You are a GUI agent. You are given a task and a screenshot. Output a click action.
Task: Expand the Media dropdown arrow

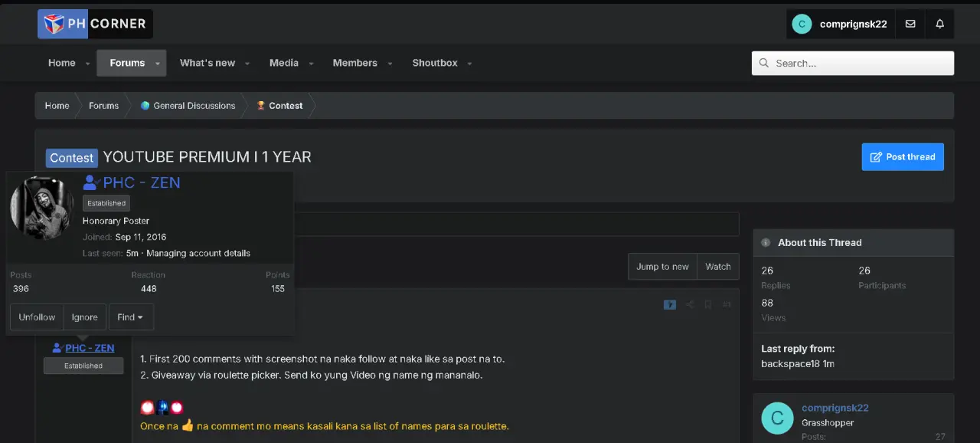pyautogui.click(x=311, y=64)
